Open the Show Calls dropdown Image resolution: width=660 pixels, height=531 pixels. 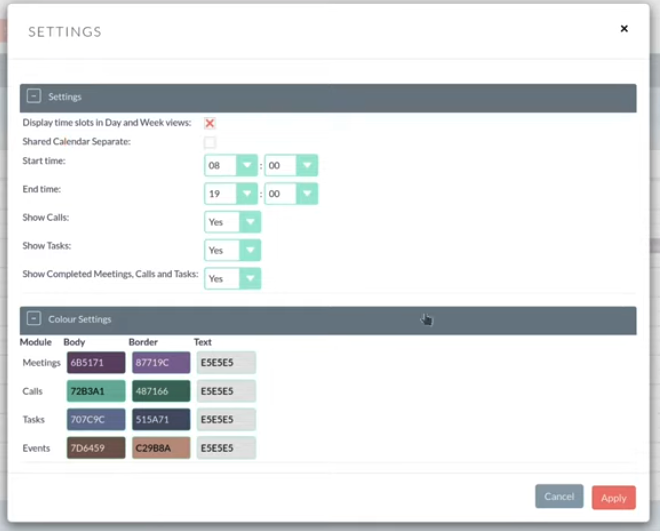click(x=232, y=222)
